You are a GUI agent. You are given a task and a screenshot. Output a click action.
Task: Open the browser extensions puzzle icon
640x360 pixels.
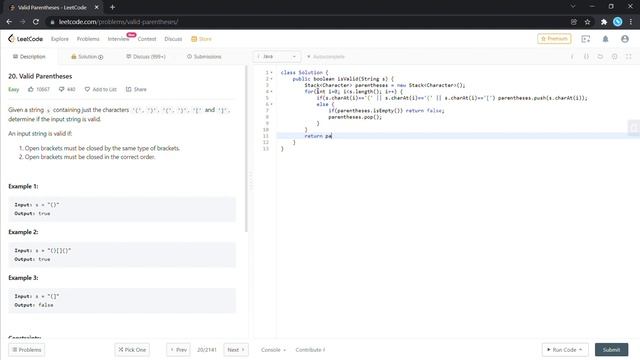click(x=604, y=22)
